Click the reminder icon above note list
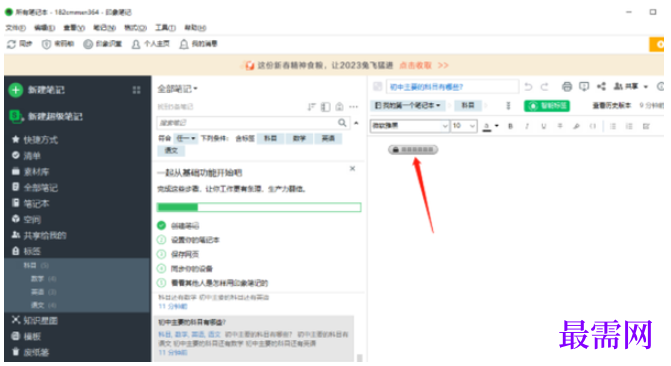 tap(339, 107)
